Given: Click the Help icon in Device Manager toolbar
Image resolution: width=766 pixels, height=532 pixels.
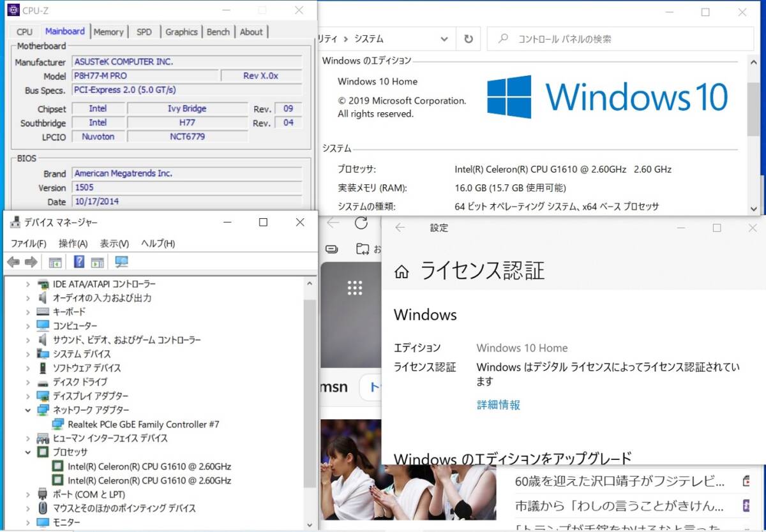Looking at the screenshot, I should pyautogui.click(x=79, y=262).
